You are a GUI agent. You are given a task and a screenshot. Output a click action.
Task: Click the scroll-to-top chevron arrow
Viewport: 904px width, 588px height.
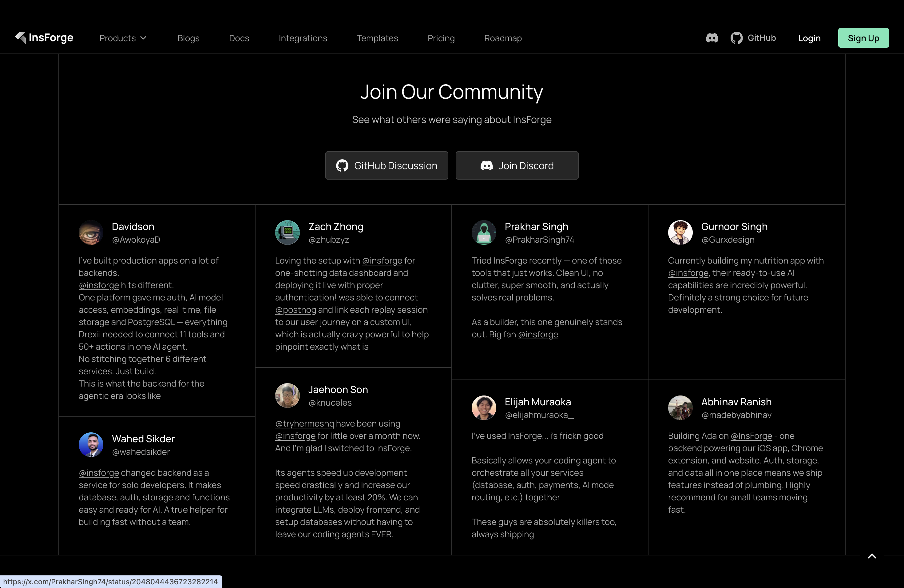(x=872, y=556)
